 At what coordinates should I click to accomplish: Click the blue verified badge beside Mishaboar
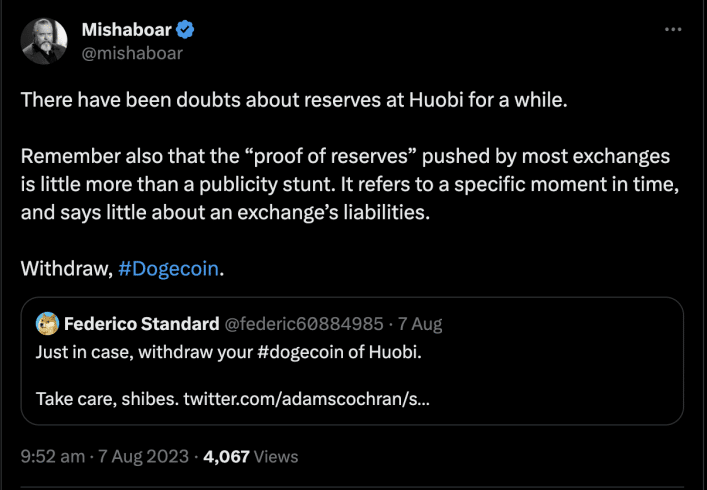[x=184, y=30]
